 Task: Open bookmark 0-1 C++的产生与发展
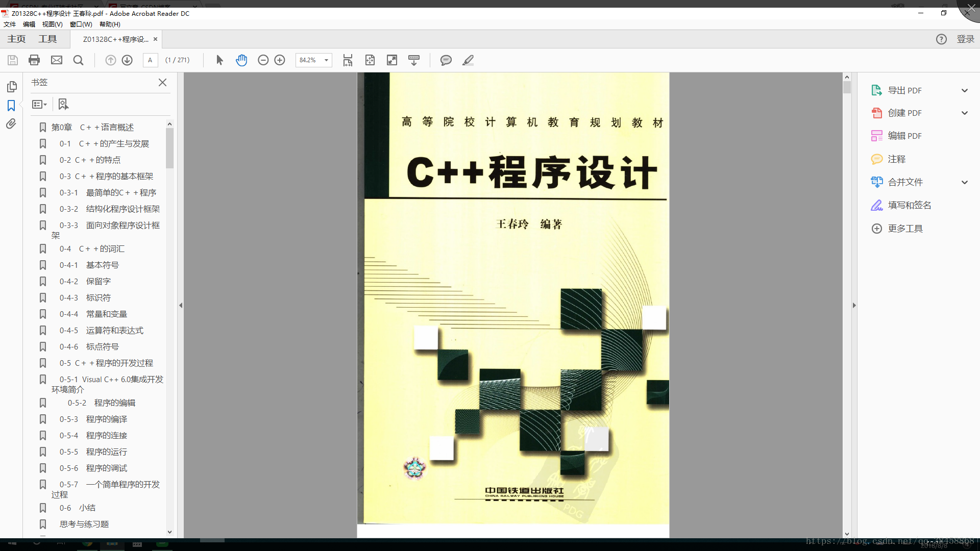104,144
